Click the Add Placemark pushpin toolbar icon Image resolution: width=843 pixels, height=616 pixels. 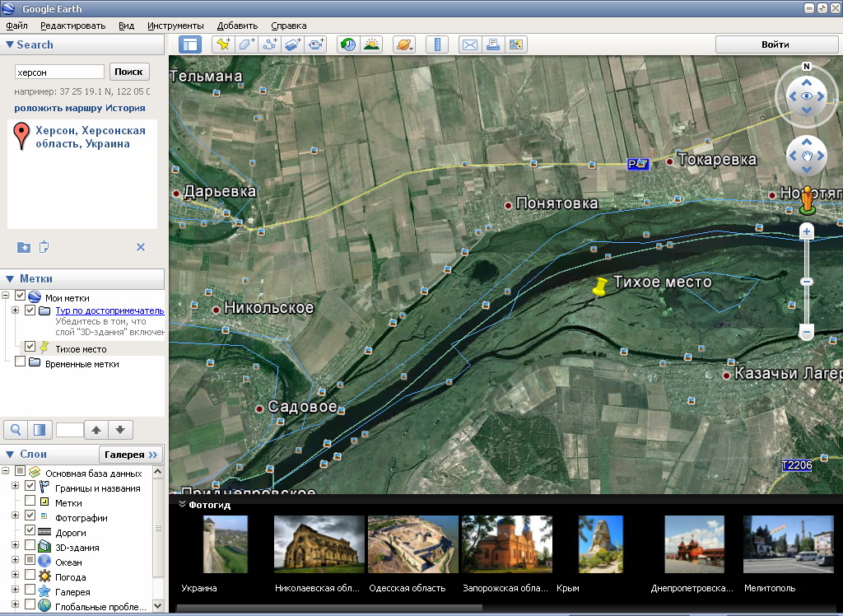click(x=222, y=45)
